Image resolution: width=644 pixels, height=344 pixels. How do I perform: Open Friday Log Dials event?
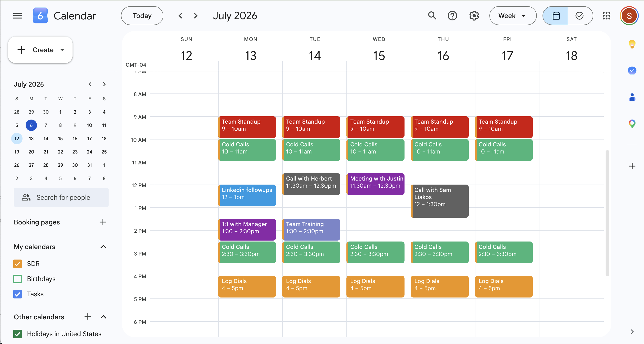pos(504,286)
